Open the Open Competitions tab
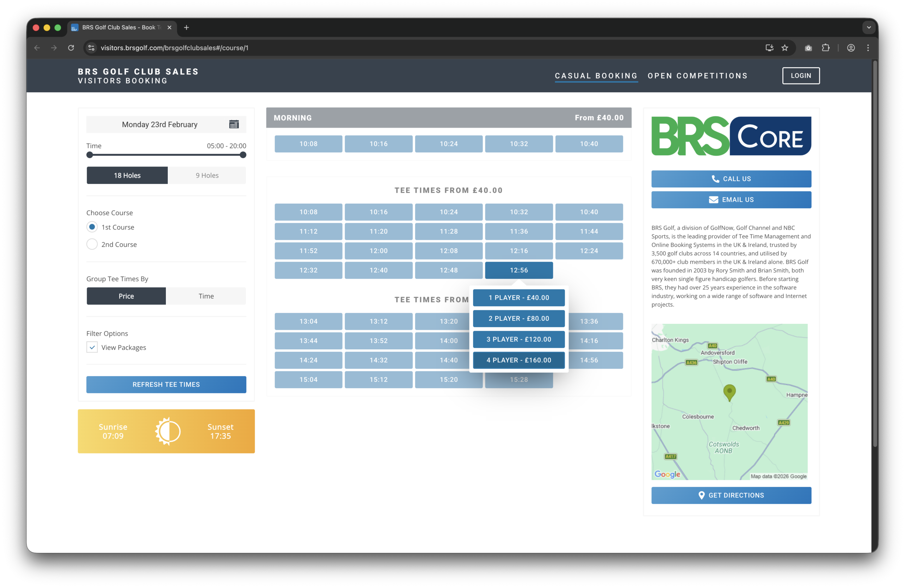The image size is (905, 588). [x=698, y=76]
